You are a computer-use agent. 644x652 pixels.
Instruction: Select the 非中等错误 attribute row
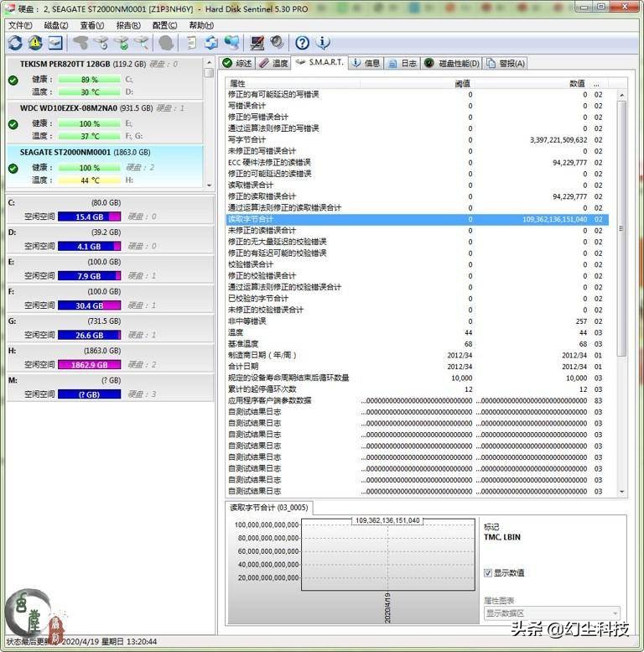coord(418,321)
